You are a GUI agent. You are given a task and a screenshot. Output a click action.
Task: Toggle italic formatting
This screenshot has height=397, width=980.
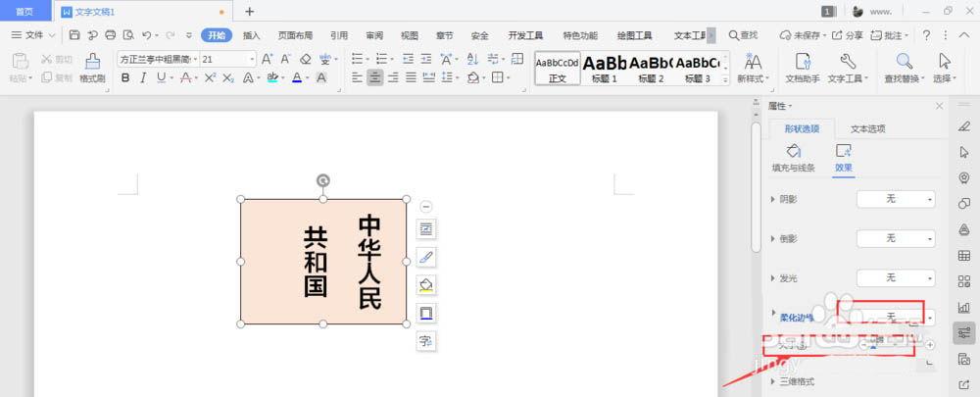[x=144, y=78]
